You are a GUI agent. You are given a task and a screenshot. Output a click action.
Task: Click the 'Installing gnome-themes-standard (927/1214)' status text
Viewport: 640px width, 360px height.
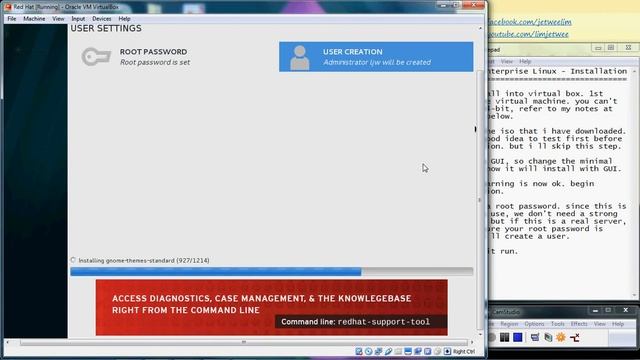(144, 260)
